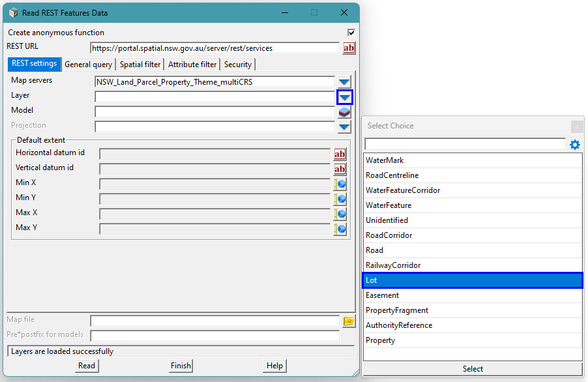The height and width of the screenshot is (382, 588).
Task: Click the Select Choice search field
Action: [x=464, y=144]
